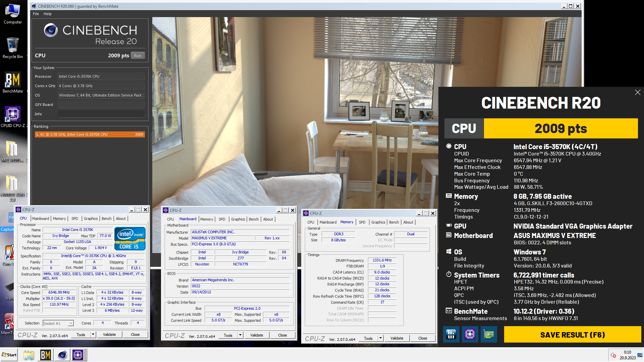This screenshot has height=362, width=644.
Task: Click the Core Speed value 6546.99 MHz
Action: pyautogui.click(x=59, y=292)
